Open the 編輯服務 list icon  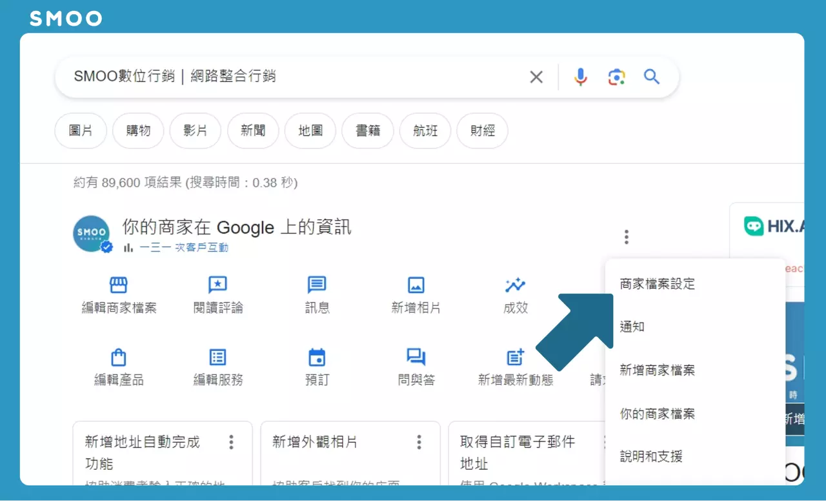click(x=218, y=357)
